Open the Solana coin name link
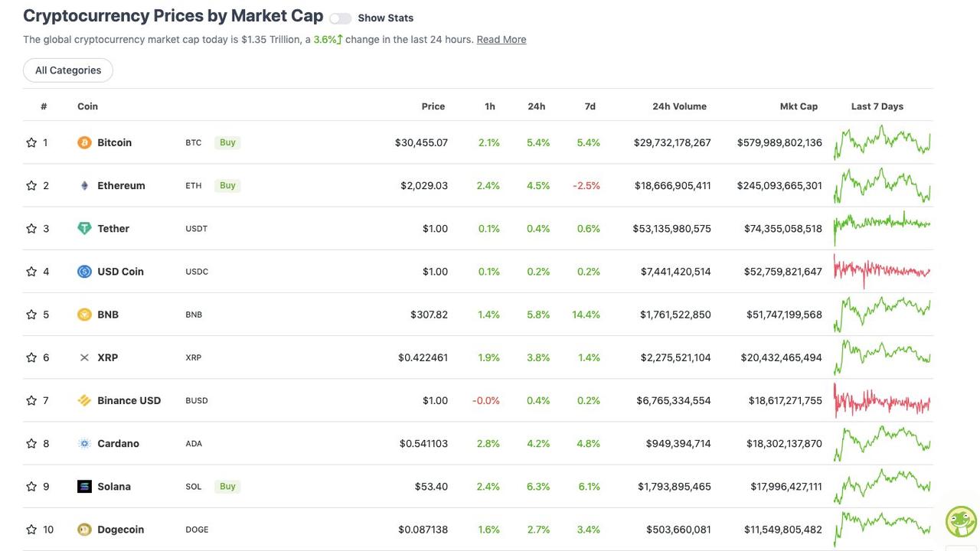This screenshot has width=980, height=551. point(114,486)
